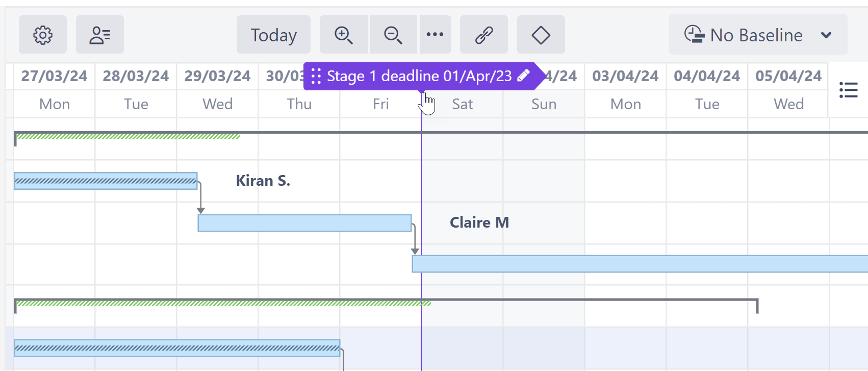Click the zoom out magnifier
Image resolution: width=868 pixels, height=371 pixels.
point(393,35)
